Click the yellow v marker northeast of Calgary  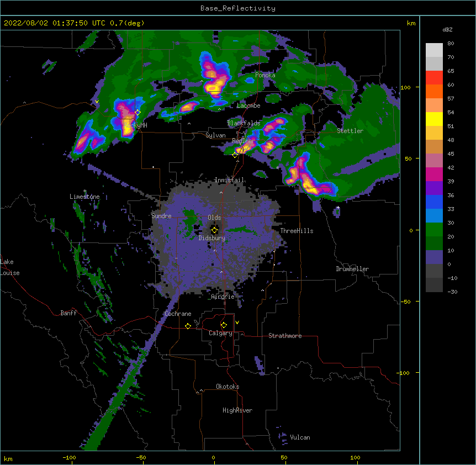pyautogui.click(x=237, y=323)
